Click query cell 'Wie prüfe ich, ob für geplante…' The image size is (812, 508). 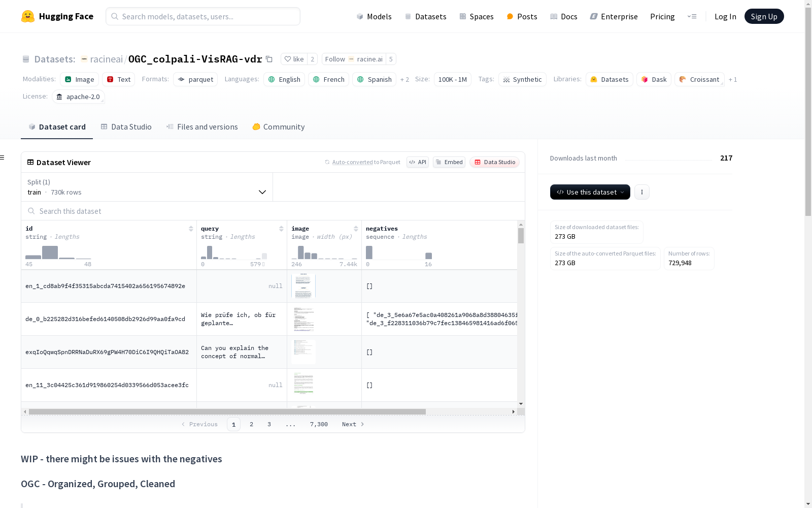242,319
